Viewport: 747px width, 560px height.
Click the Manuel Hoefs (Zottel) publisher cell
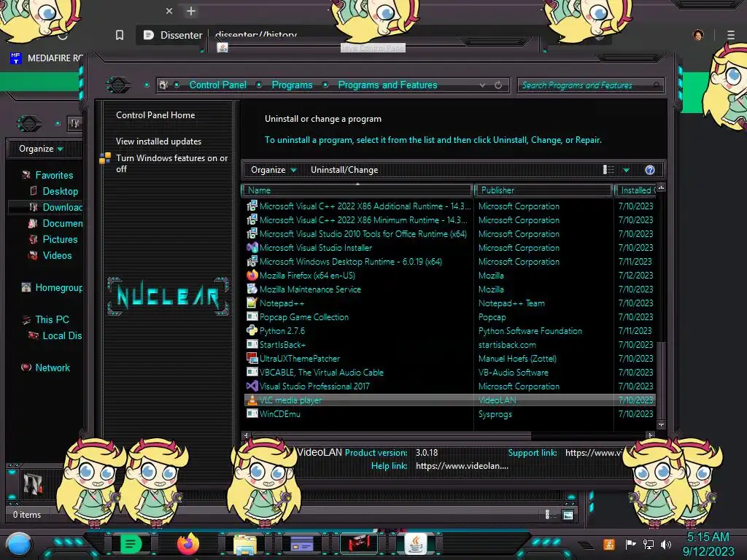pyautogui.click(x=517, y=359)
